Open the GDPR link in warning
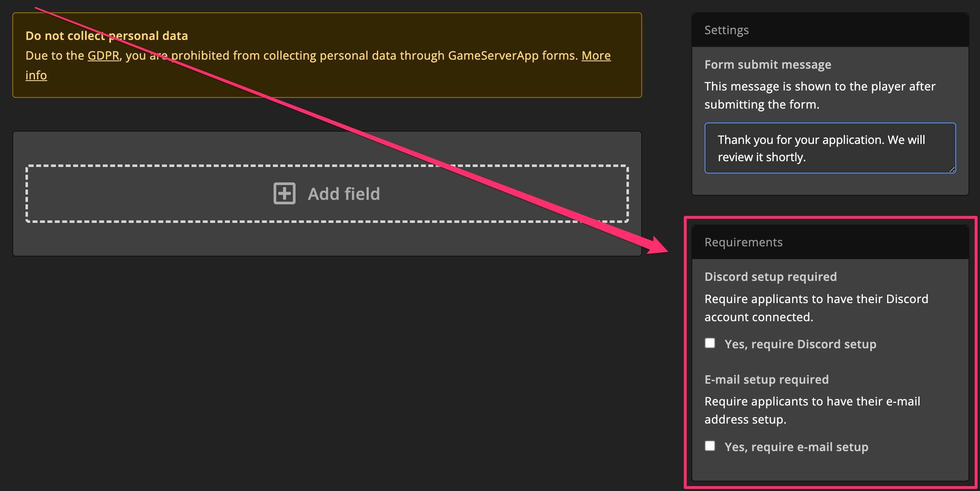 [x=103, y=56]
